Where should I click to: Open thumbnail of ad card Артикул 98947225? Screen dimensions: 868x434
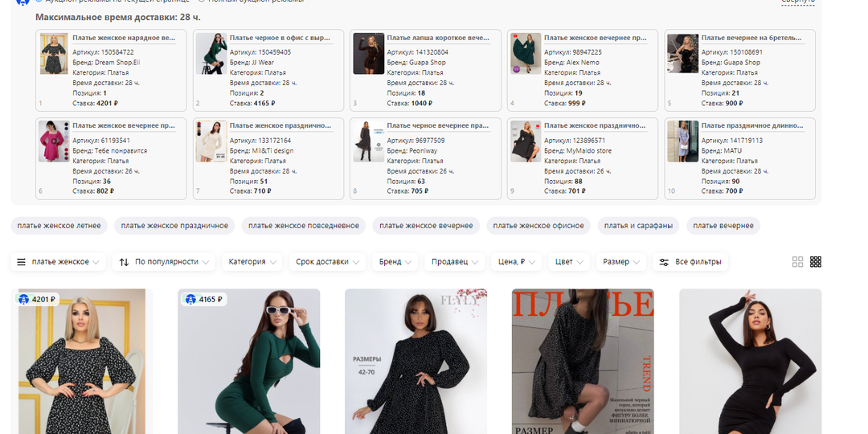tap(526, 54)
